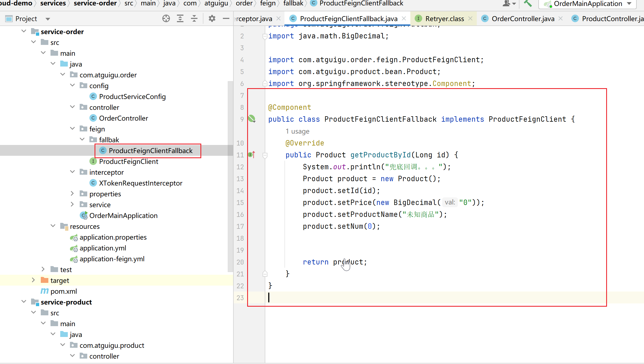This screenshot has width=644, height=364.
Task: Click the locate in project crosshair icon
Action: pyautogui.click(x=166, y=19)
